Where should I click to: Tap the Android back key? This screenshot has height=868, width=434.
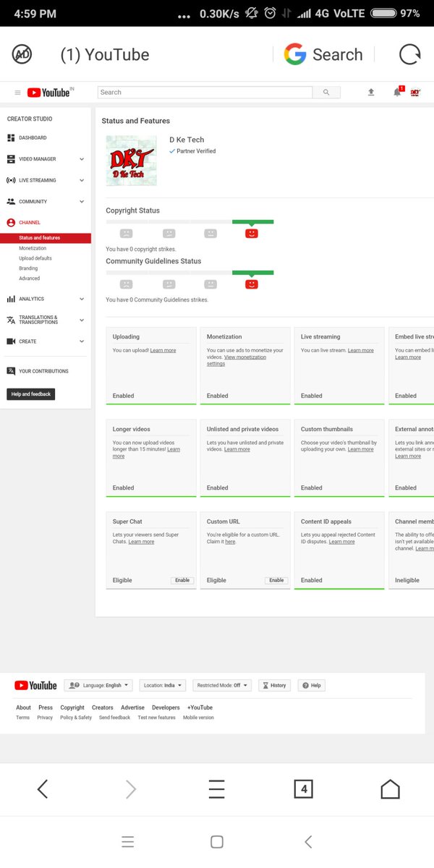[x=308, y=842]
